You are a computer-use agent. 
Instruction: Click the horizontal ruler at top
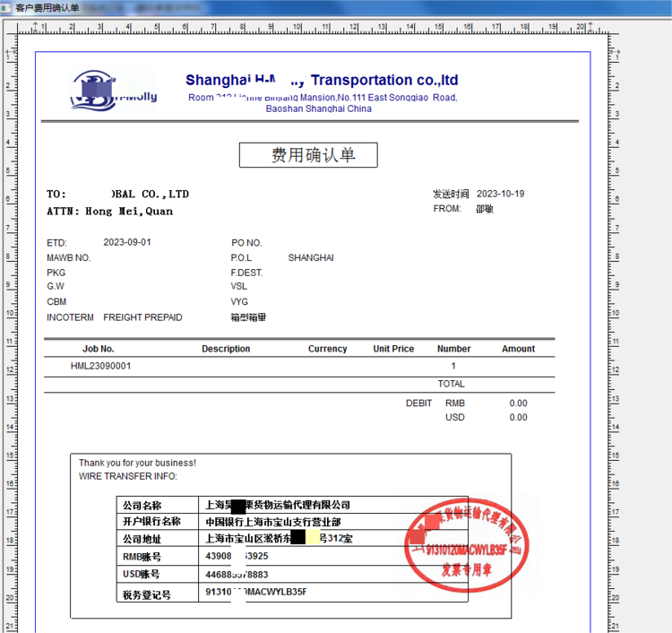tap(312, 28)
